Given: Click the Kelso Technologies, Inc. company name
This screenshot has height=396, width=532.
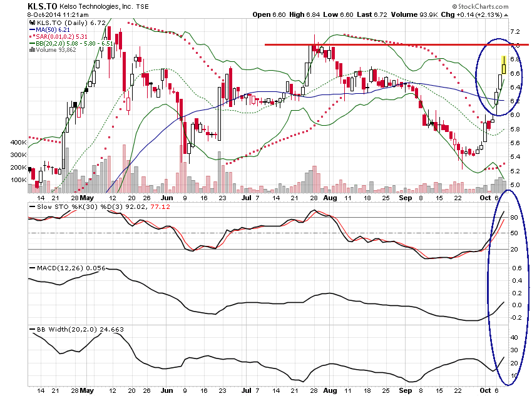Looking at the screenshot, I should (96, 6).
